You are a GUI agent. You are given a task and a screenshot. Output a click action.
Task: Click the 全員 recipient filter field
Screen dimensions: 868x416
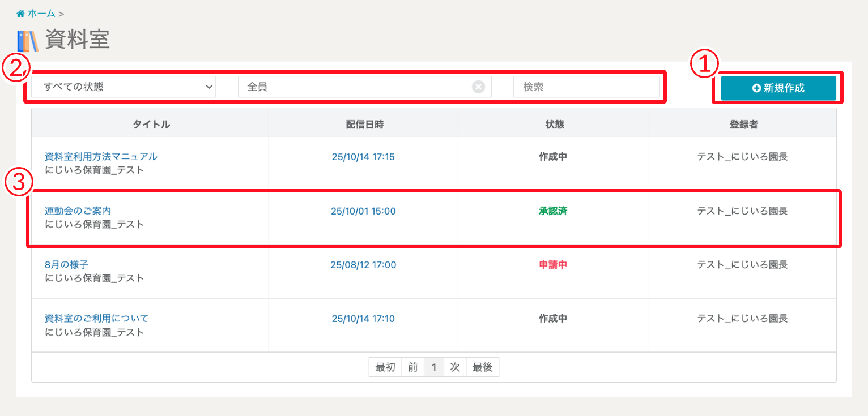(x=357, y=87)
